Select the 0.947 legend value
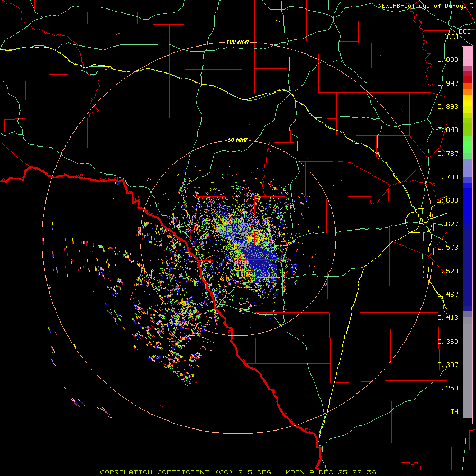This screenshot has height=476, width=476. tap(448, 83)
